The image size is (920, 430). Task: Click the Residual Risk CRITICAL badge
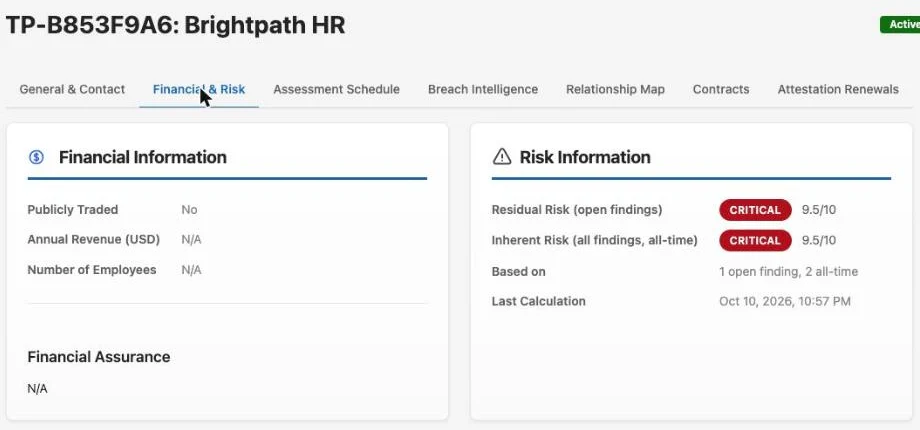(755, 210)
